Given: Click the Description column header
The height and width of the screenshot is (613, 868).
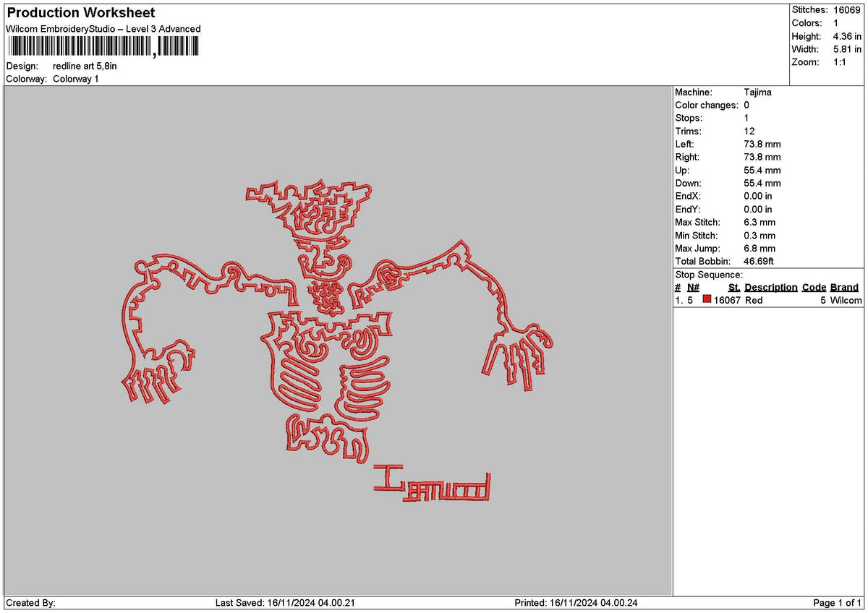Looking at the screenshot, I should [771, 288].
